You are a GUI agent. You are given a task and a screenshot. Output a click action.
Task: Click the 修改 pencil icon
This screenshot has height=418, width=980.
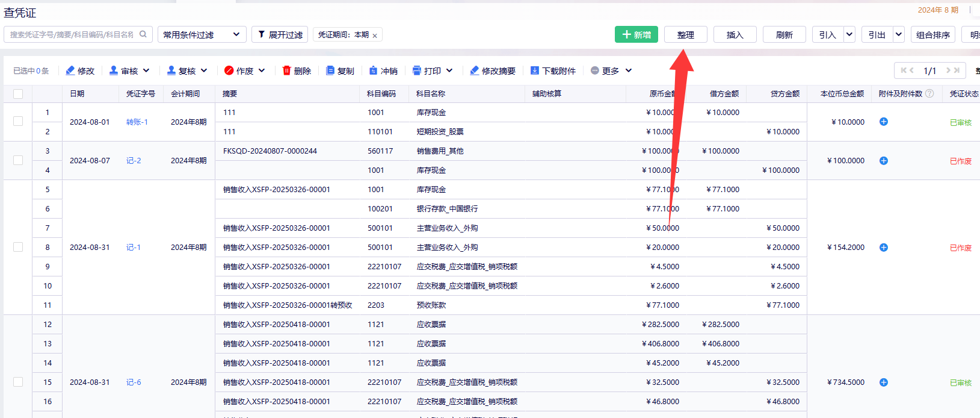point(70,70)
